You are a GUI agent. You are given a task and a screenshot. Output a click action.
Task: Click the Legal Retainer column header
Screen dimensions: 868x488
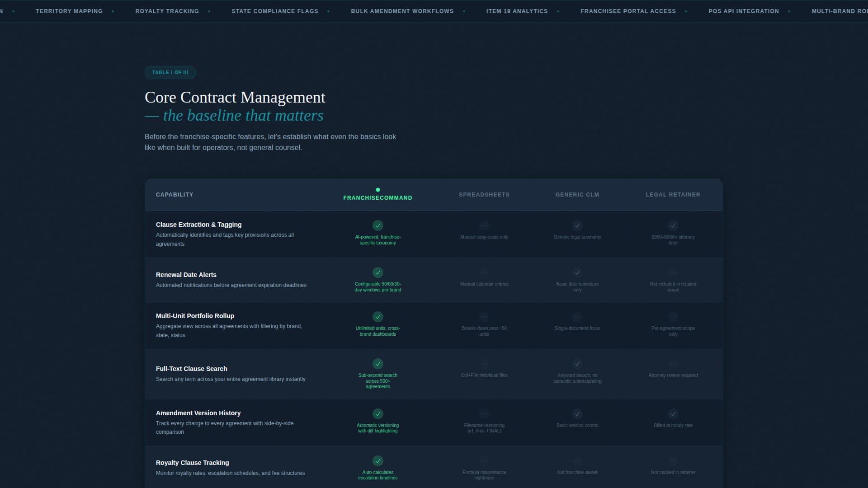pyautogui.click(x=673, y=195)
